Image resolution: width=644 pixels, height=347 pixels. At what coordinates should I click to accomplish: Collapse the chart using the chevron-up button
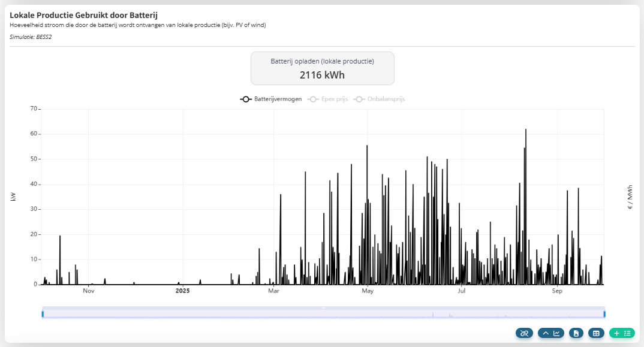click(552, 333)
